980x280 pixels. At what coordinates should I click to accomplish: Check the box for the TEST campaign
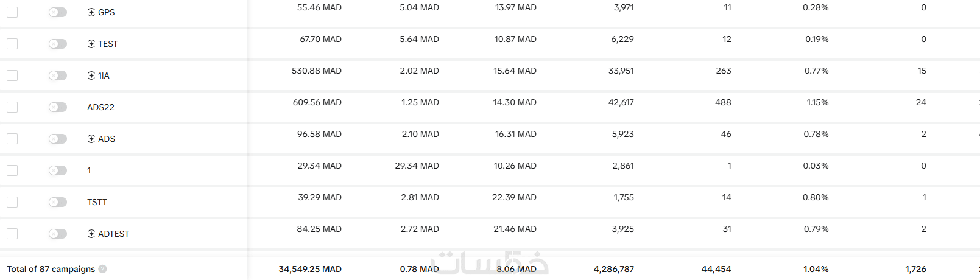click(x=12, y=44)
